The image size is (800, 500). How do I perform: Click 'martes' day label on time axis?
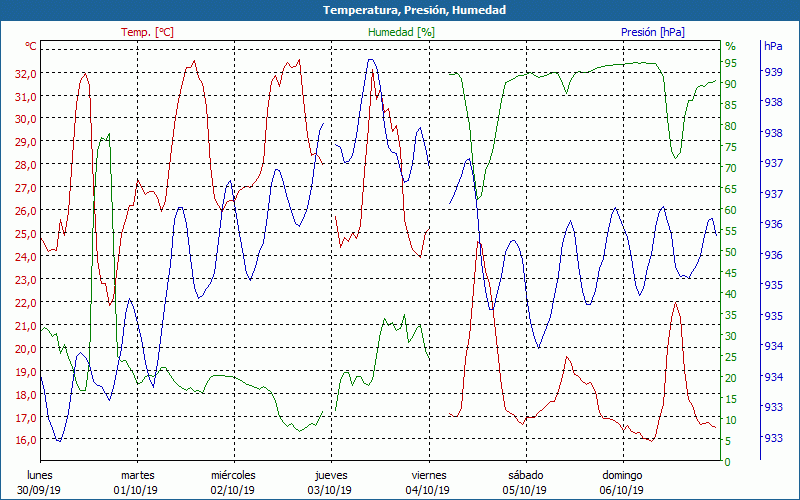[137, 475]
